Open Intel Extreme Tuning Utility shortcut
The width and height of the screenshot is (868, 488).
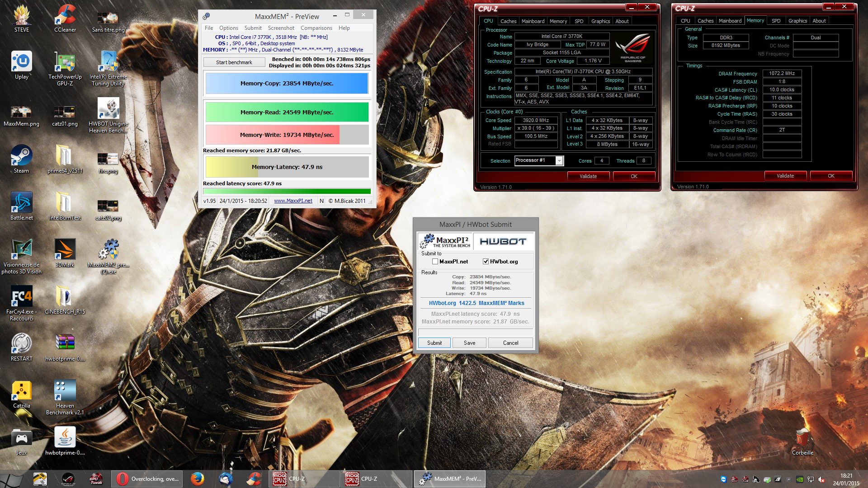(x=108, y=69)
